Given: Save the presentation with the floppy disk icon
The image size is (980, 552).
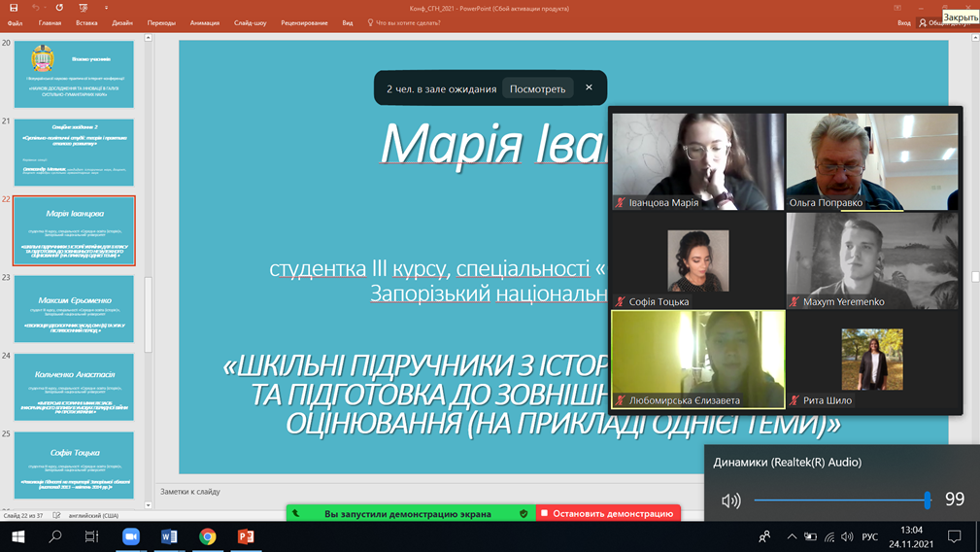Looking at the screenshot, I should click(14, 8).
